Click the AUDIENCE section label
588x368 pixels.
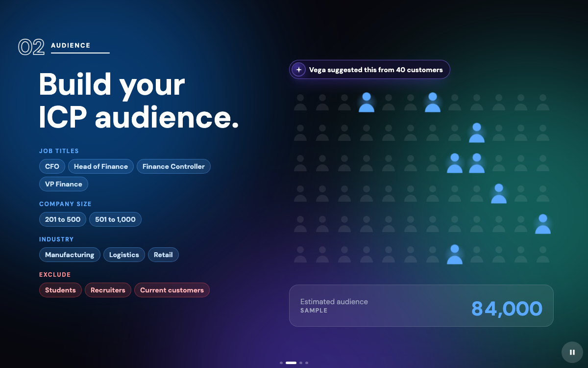[71, 46]
